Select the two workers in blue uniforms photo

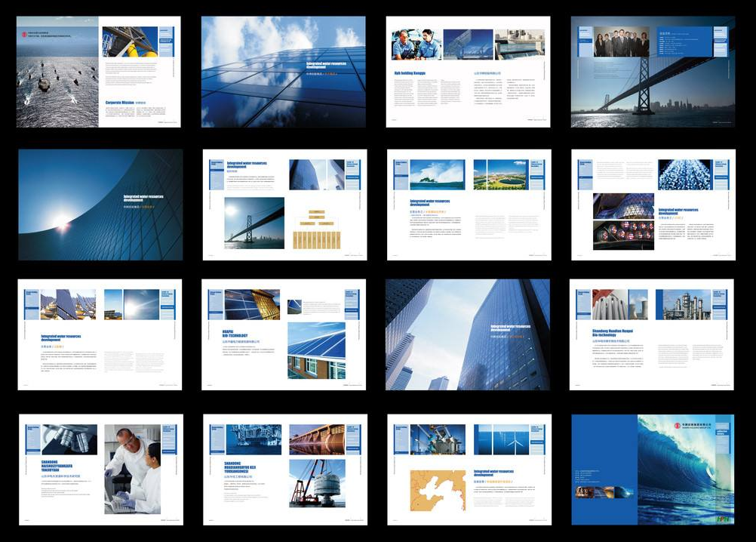point(415,44)
